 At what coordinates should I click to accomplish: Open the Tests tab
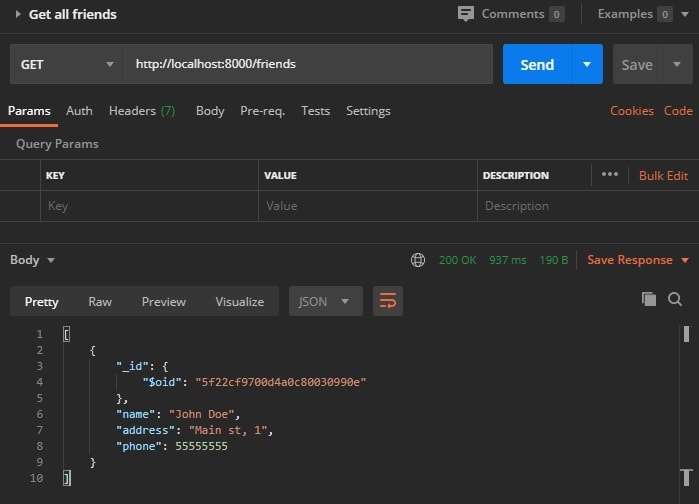pos(316,111)
